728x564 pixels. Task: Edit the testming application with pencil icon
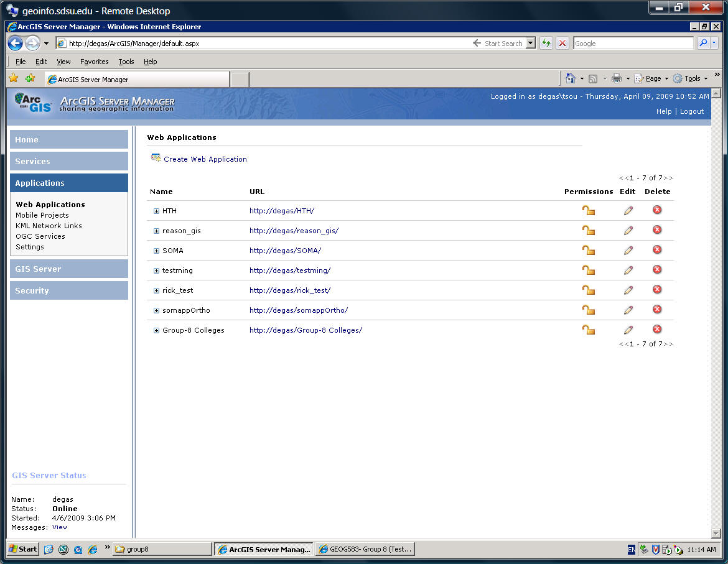(628, 270)
